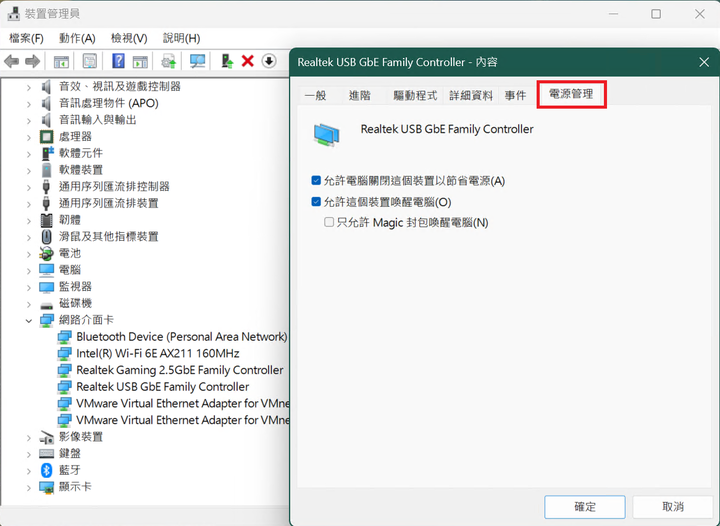Select Bluetooth Device (Personal Area Network)

181,337
